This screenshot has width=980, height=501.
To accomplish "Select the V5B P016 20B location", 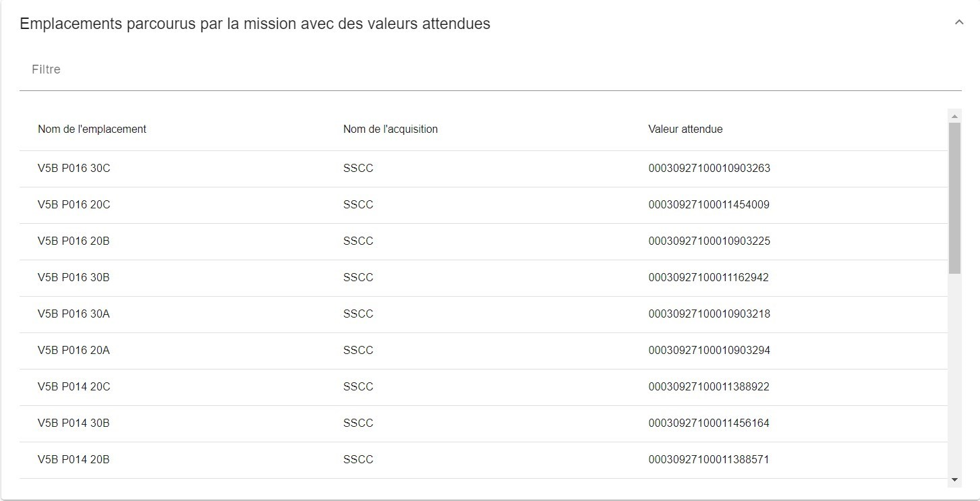I will pyautogui.click(x=74, y=241).
